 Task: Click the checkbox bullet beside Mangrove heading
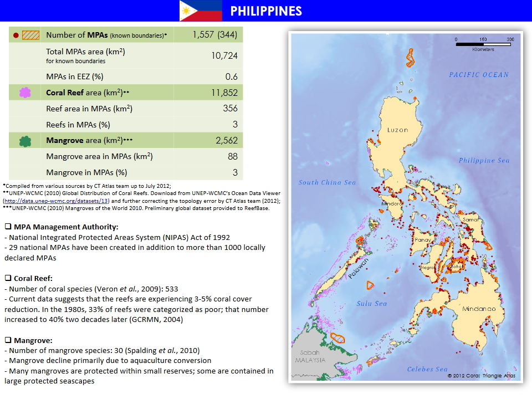pyautogui.click(x=8, y=340)
